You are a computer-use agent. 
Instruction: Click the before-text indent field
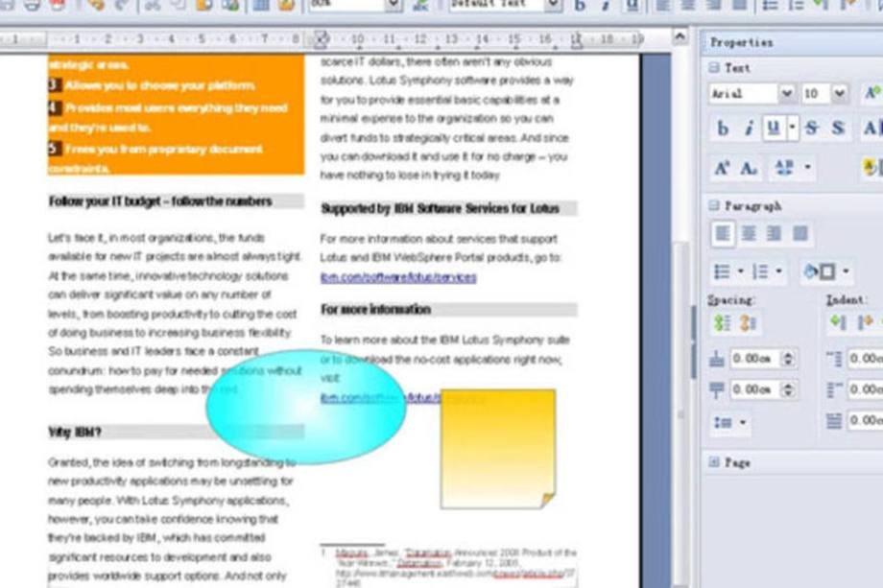point(866,359)
